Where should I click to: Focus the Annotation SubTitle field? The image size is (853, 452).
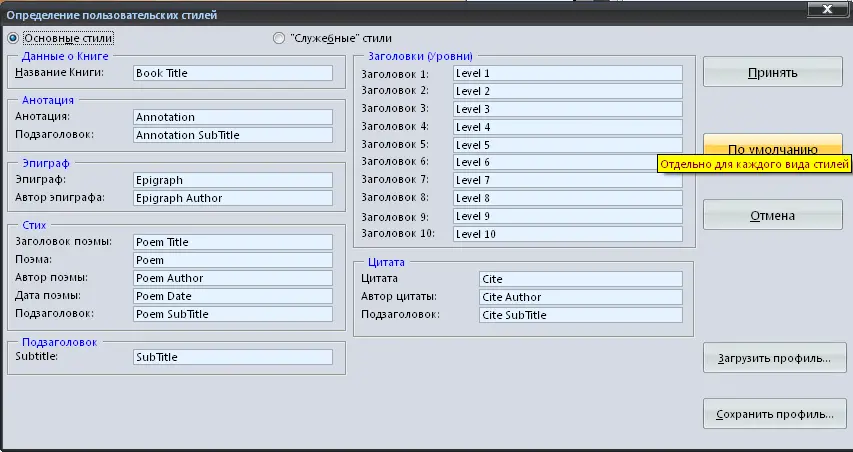tap(233, 135)
